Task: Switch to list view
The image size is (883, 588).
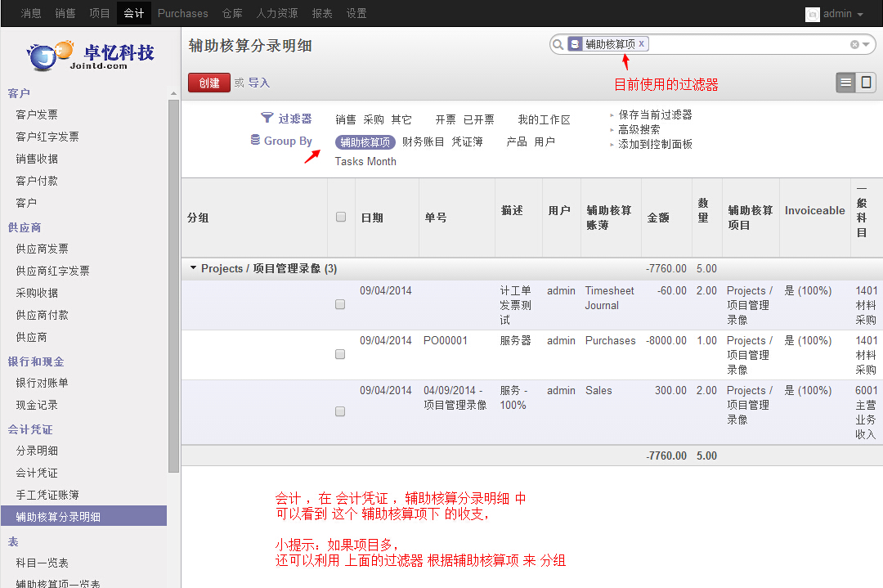Action: coord(846,82)
